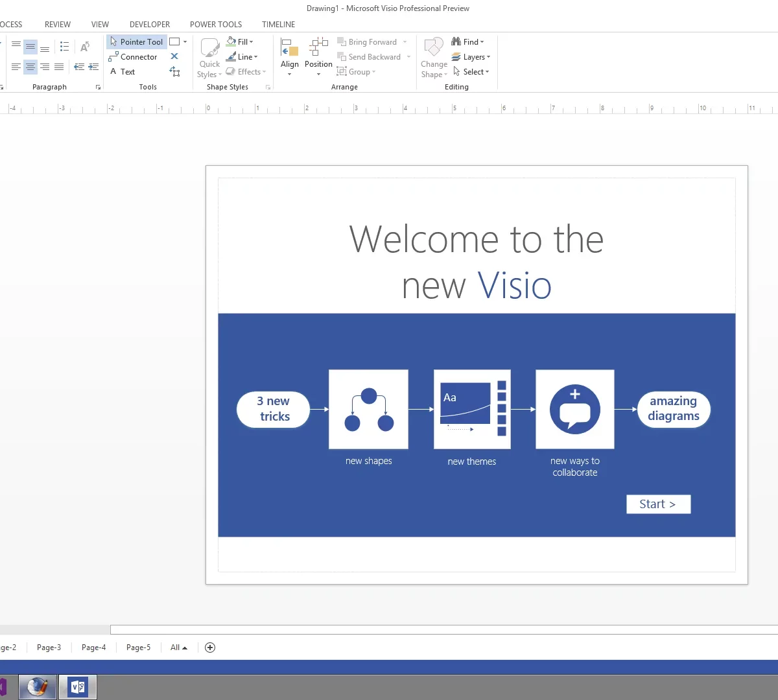The height and width of the screenshot is (700, 778).
Task: Click the Connection Point X tool
Action: click(x=174, y=57)
